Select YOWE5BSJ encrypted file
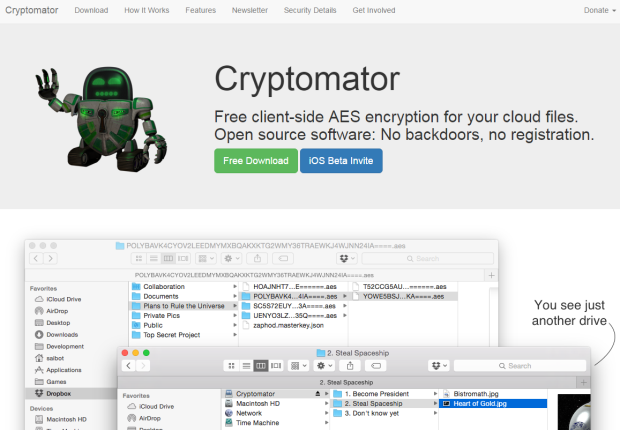620x430 pixels. pos(404,296)
